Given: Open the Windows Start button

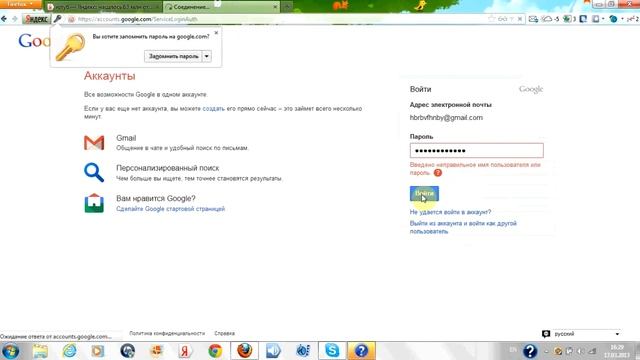Looking at the screenshot, I should [x=10, y=351].
